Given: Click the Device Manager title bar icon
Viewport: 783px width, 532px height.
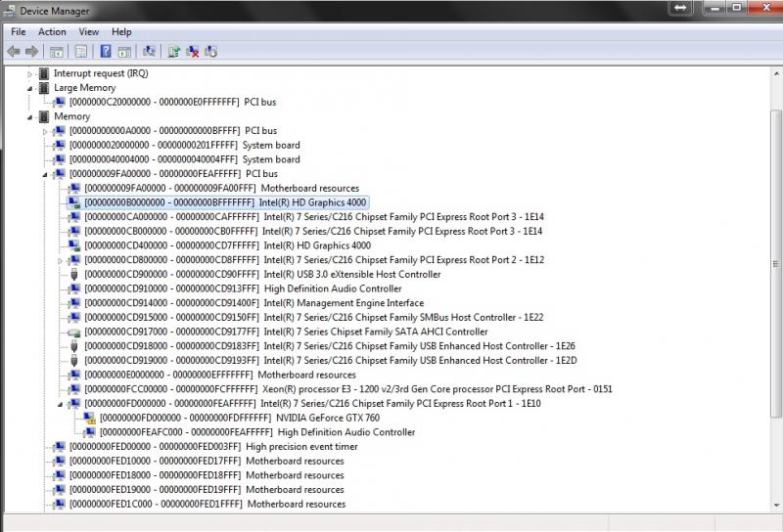Looking at the screenshot, I should tap(10, 11).
